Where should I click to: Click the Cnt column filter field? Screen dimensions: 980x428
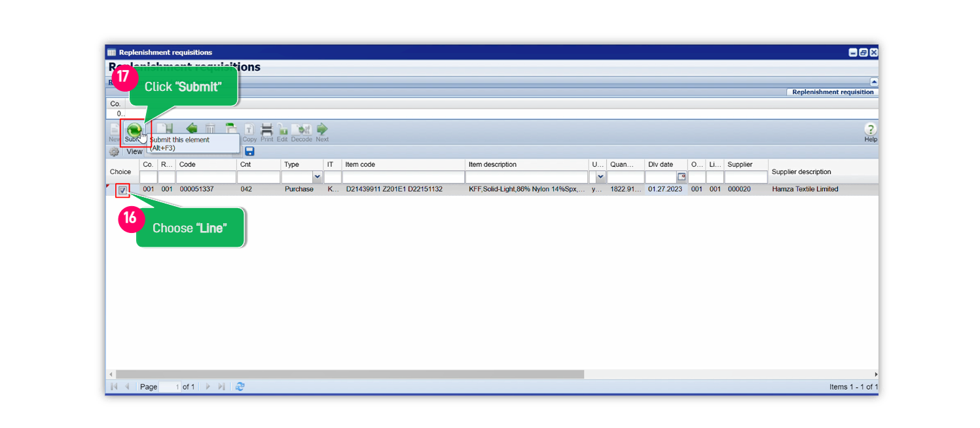(x=259, y=177)
